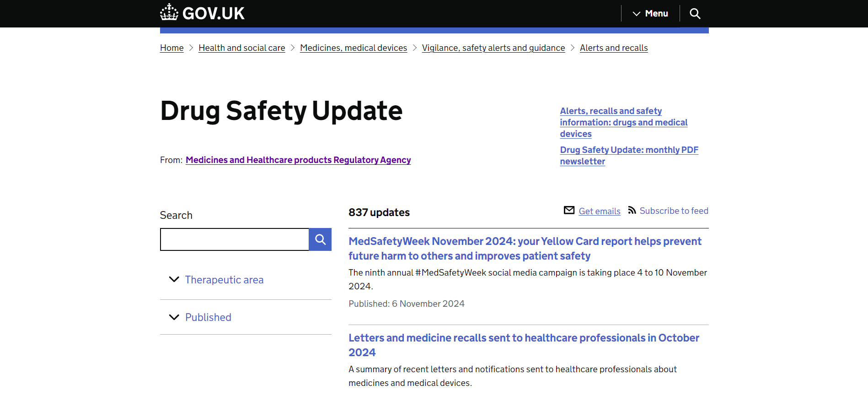Open Letters and medicine recalls October 2024 article

click(x=524, y=345)
